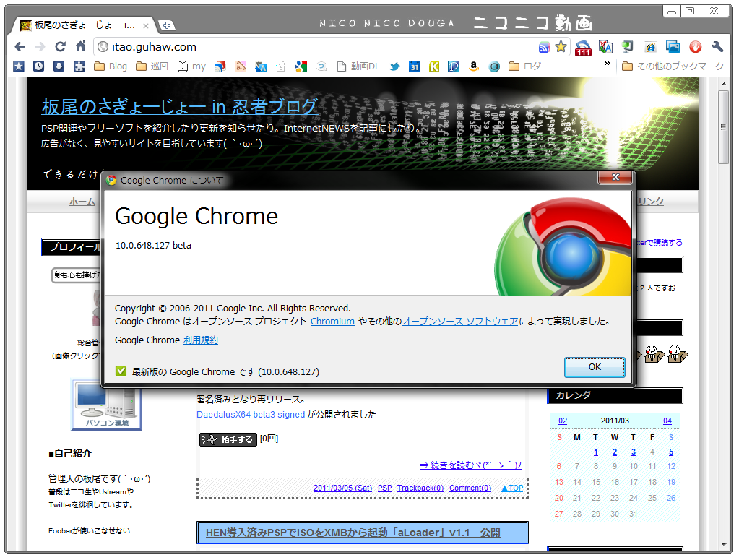Open the translate extension in the toolbar
This screenshot has width=739, height=560.
605,47
